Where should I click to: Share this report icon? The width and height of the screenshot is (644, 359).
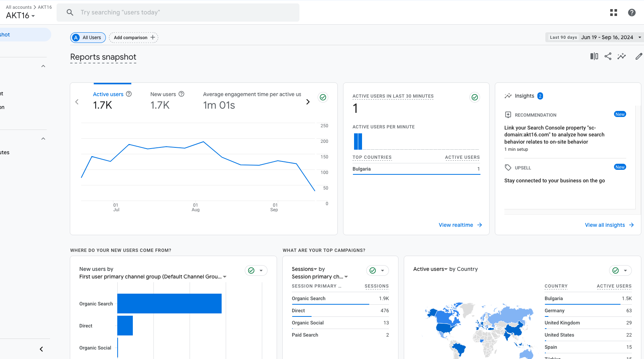pyautogui.click(x=608, y=56)
